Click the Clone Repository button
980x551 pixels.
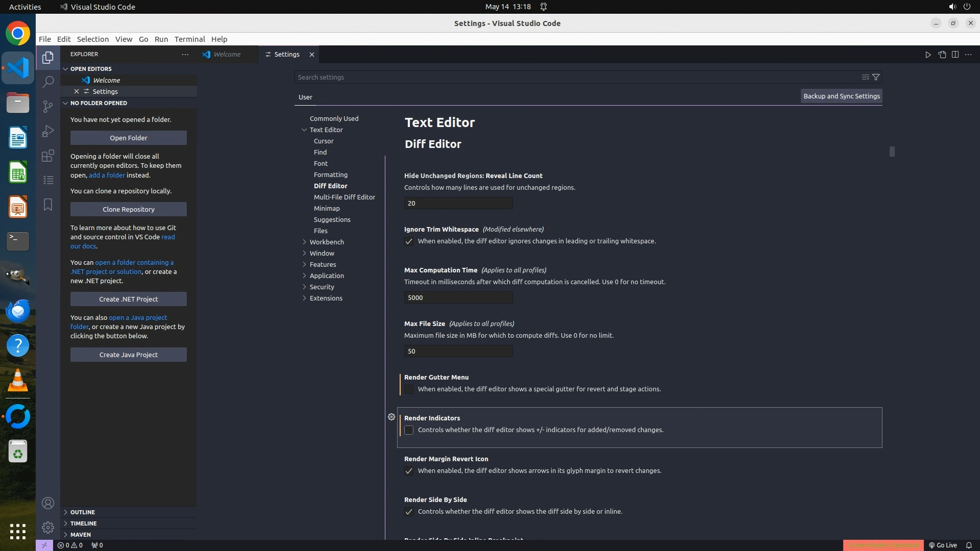129,209
